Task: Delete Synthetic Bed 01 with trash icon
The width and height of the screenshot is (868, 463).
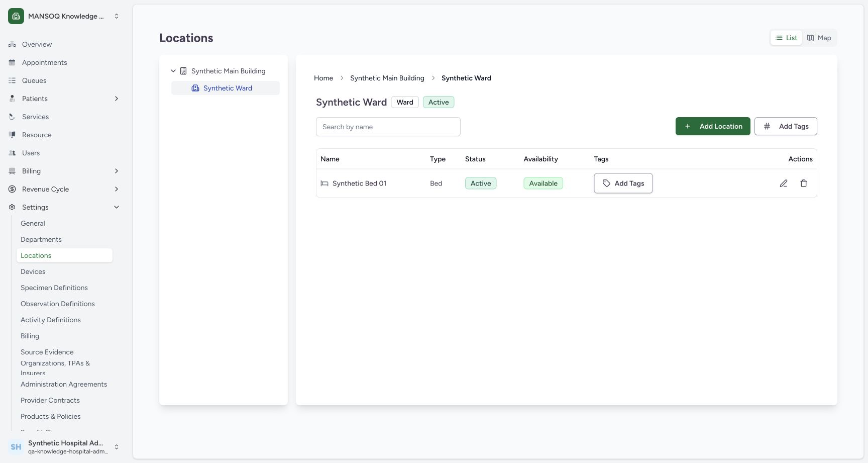Action: [804, 183]
